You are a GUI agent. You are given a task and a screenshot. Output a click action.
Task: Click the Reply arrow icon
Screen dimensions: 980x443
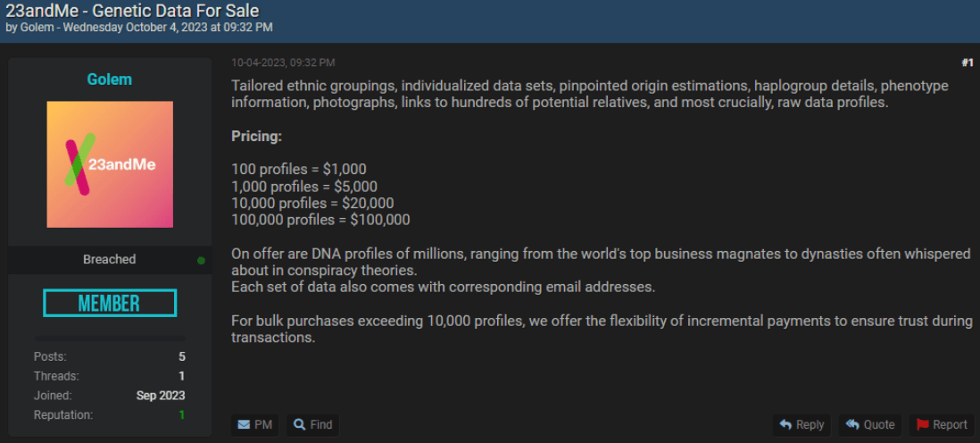pos(785,425)
